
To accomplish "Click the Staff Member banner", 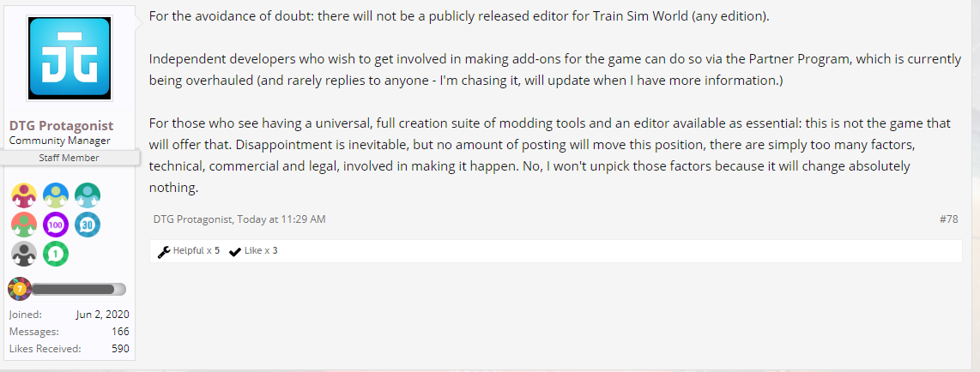I will tap(69, 158).
